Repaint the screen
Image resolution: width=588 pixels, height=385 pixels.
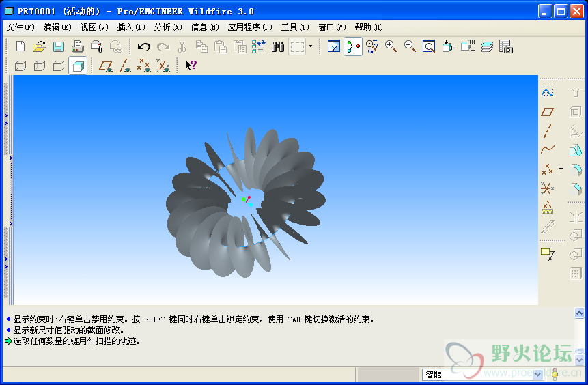coord(334,46)
